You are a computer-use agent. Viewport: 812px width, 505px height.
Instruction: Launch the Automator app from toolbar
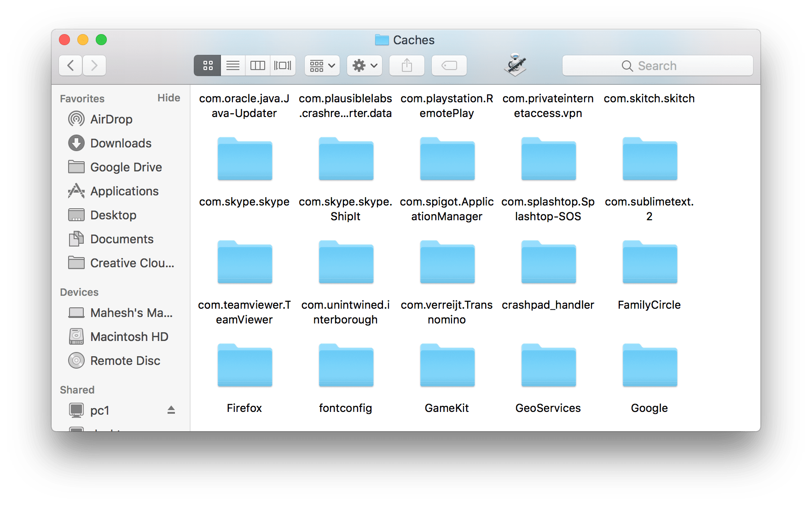click(x=515, y=65)
